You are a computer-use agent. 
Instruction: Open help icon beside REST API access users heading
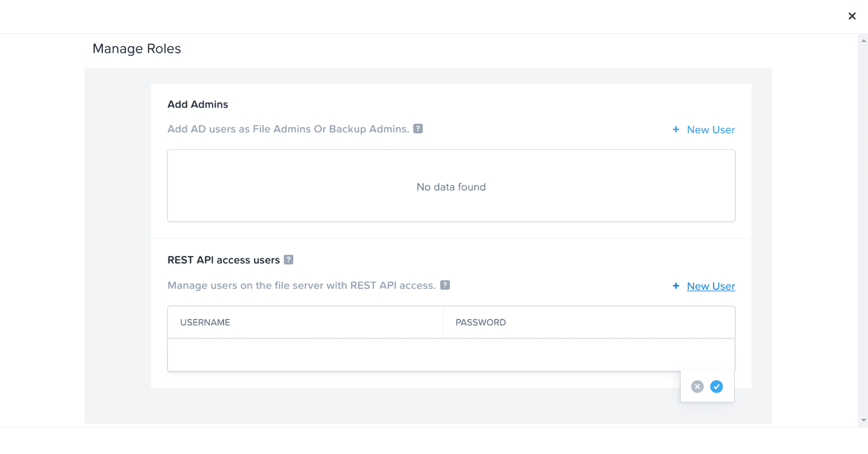[289, 260]
